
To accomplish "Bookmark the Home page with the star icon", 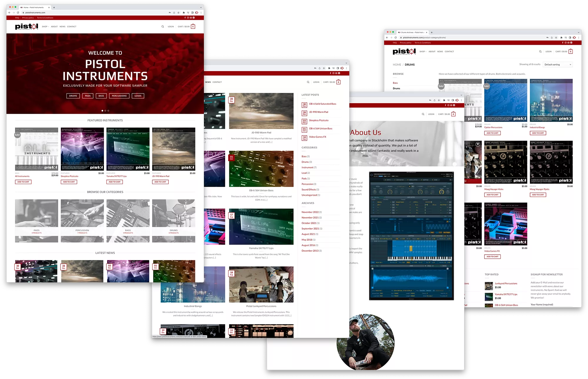I will click(178, 13).
